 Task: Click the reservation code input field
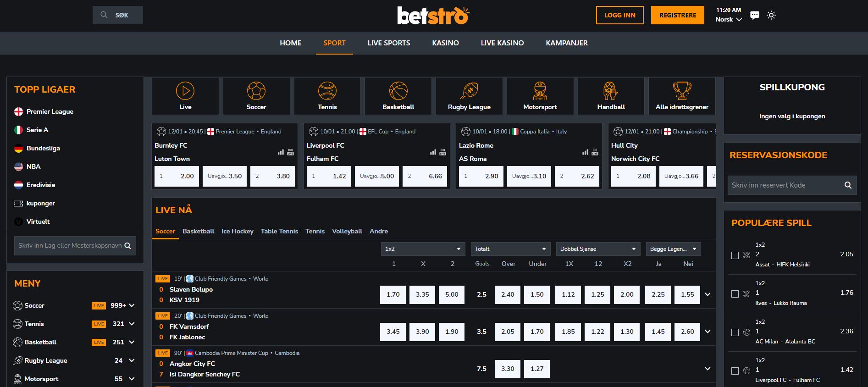[x=785, y=185]
